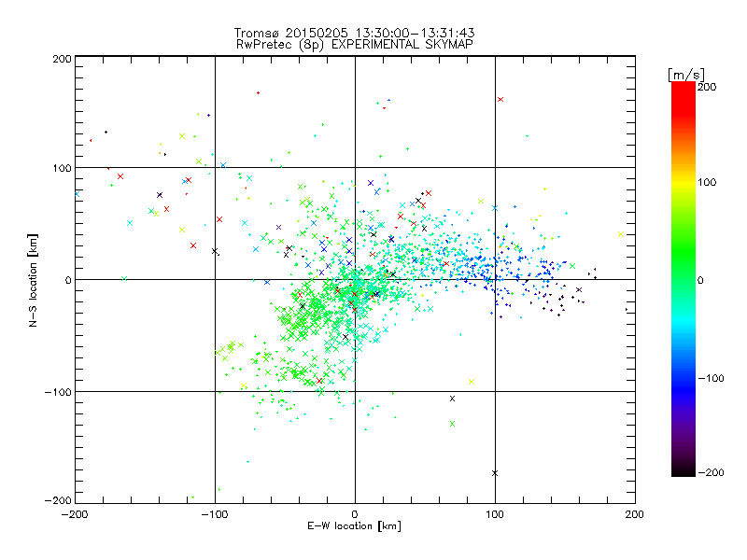747x560 pixels.
Task: Click the rainbow velocity color bar
Action: [x=684, y=279]
